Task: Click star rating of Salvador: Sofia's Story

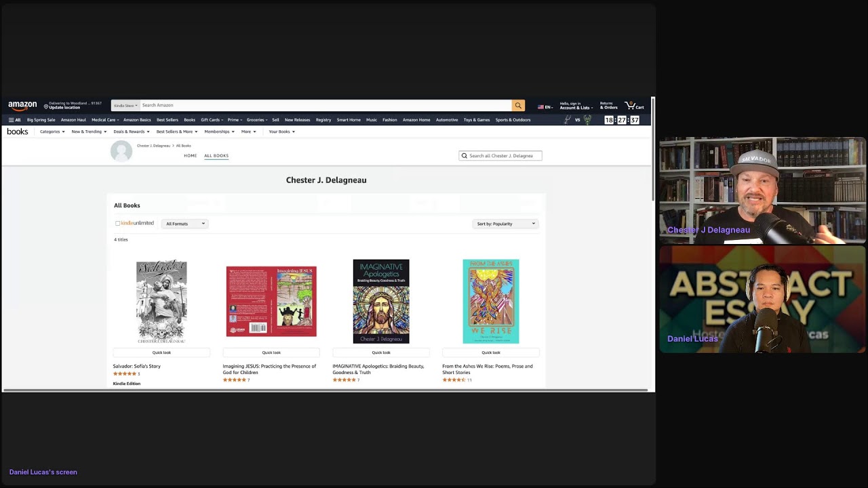Action: coord(125,374)
